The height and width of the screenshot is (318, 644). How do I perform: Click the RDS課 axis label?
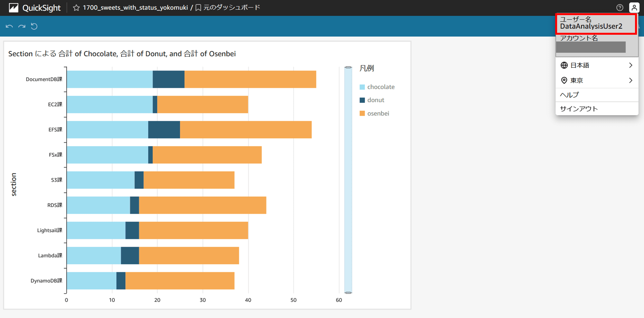tap(55, 205)
